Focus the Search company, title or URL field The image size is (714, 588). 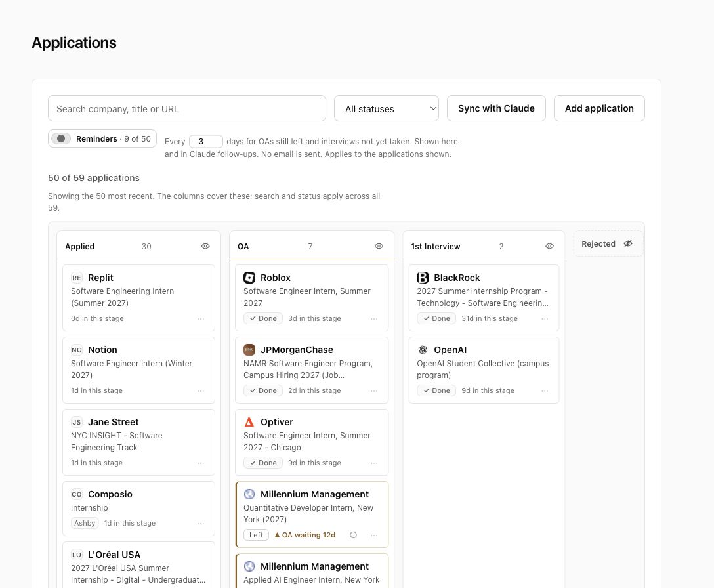[186, 108]
